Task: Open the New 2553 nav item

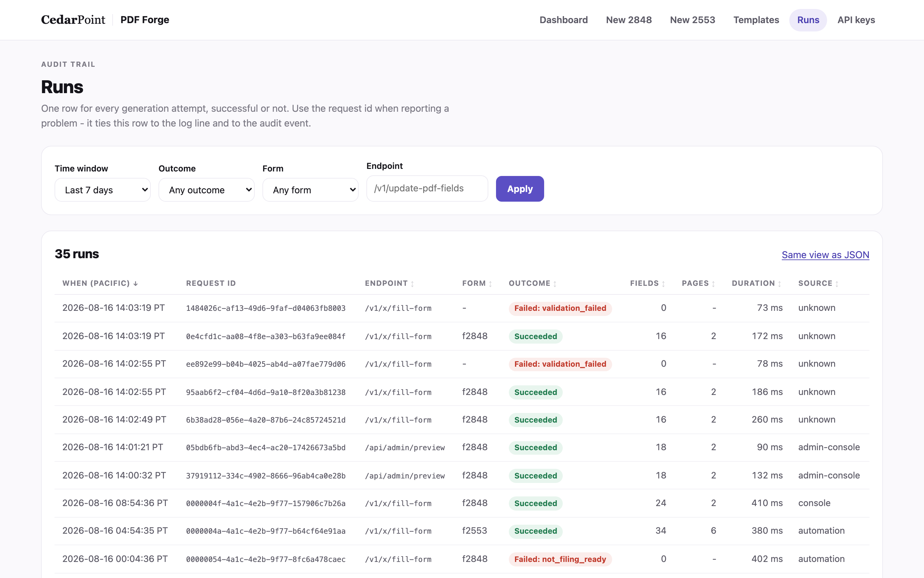Action: 692,20
